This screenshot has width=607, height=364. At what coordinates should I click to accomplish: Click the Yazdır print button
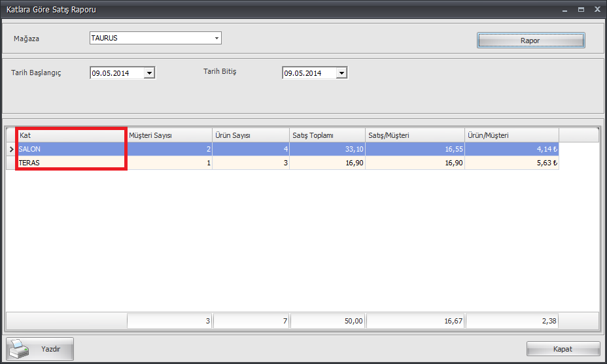[40, 349]
